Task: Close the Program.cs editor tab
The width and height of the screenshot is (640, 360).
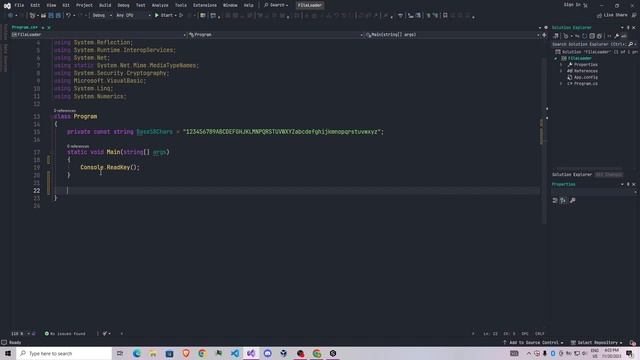Action: tap(49, 27)
